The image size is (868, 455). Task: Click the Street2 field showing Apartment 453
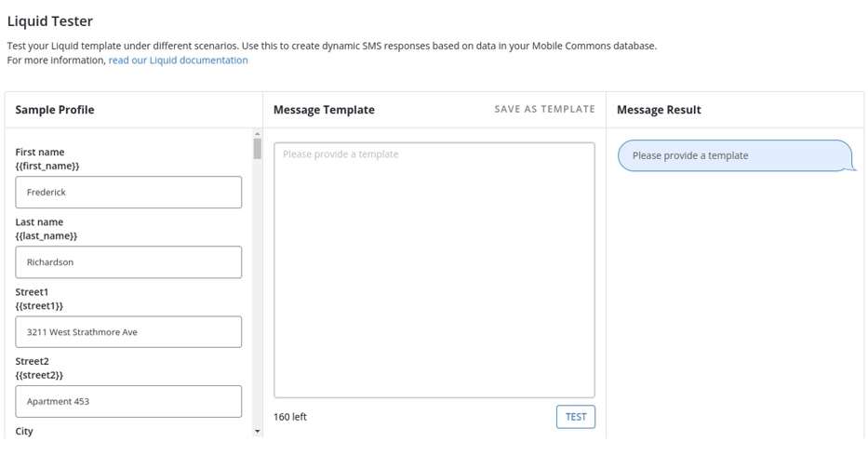click(x=128, y=402)
